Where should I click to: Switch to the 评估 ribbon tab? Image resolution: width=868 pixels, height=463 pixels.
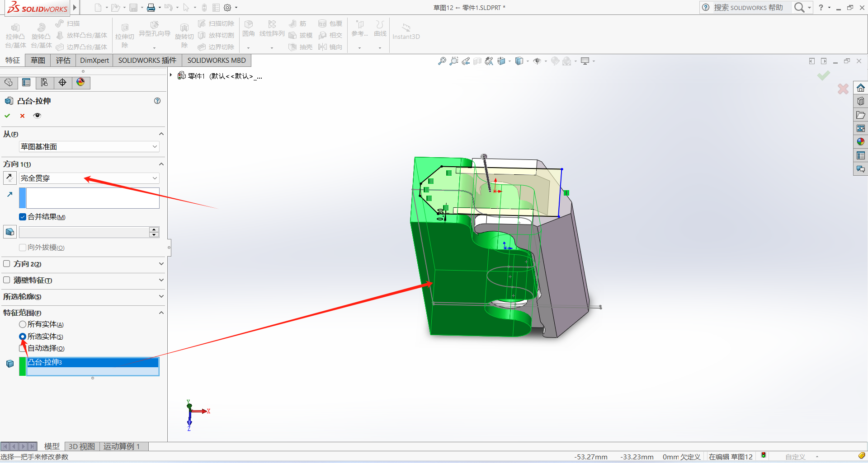pos(63,61)
